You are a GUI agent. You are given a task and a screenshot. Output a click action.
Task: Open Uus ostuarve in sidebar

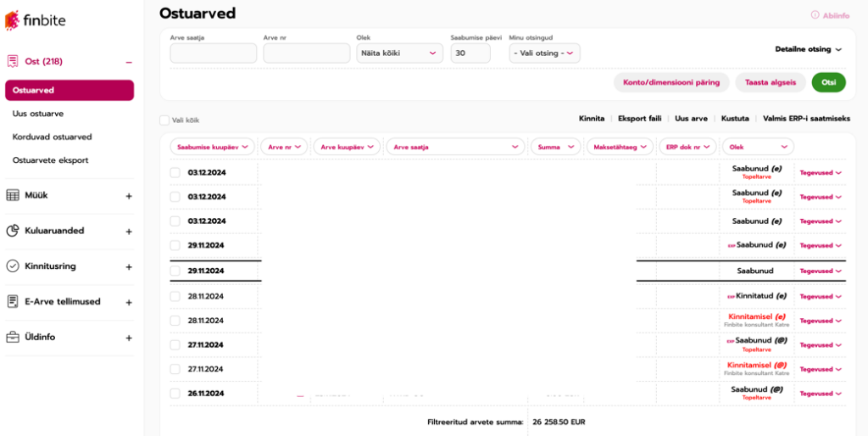pos(38,114)
